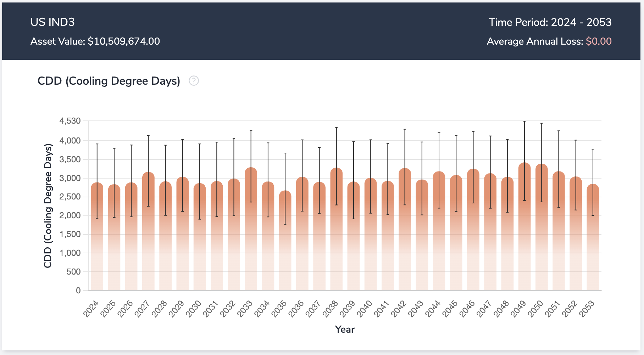Select the 2027 bar in the chart
The width and height of the screenshot is (644, 355).
(x=148, y=231)
